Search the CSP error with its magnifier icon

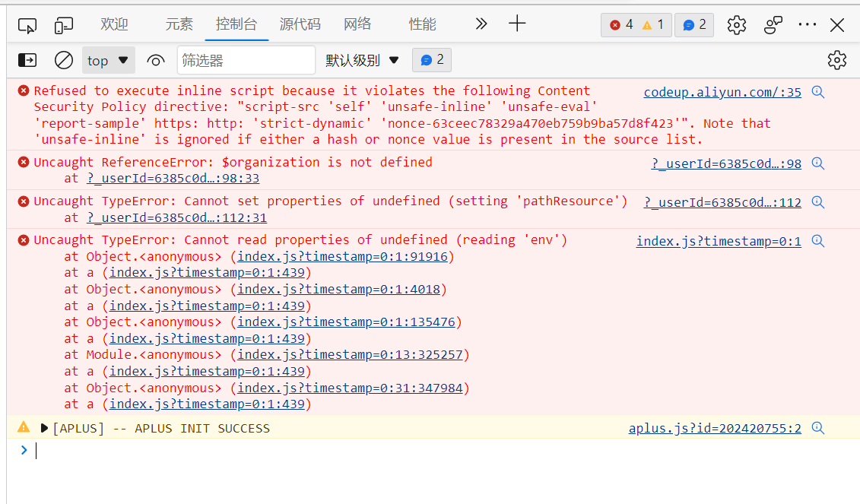(x=817, y=91)
